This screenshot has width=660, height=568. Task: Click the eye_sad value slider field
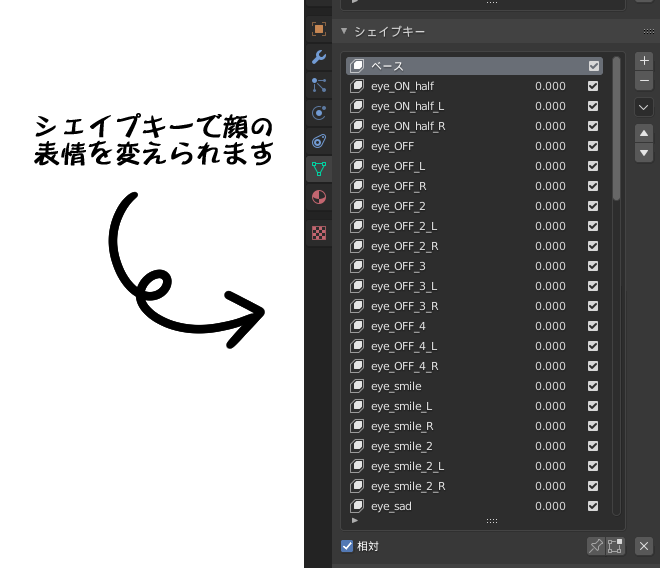(x=550, y=506)
